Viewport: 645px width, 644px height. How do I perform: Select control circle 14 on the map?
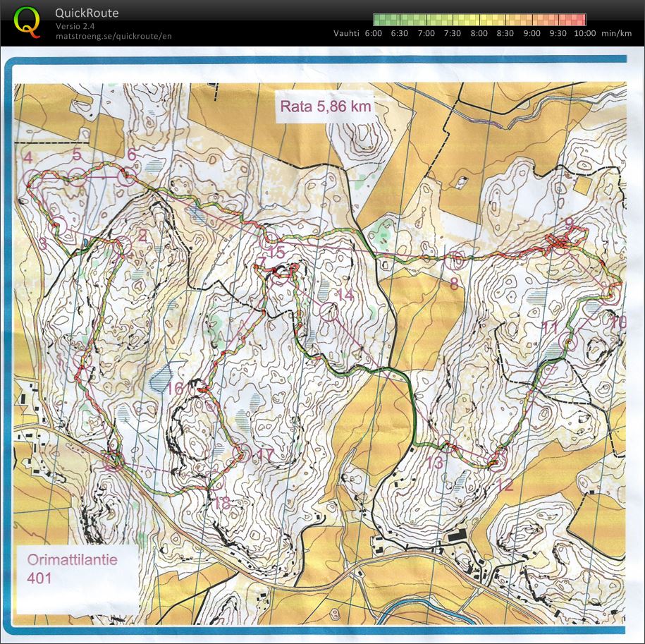tap(327, 310)
